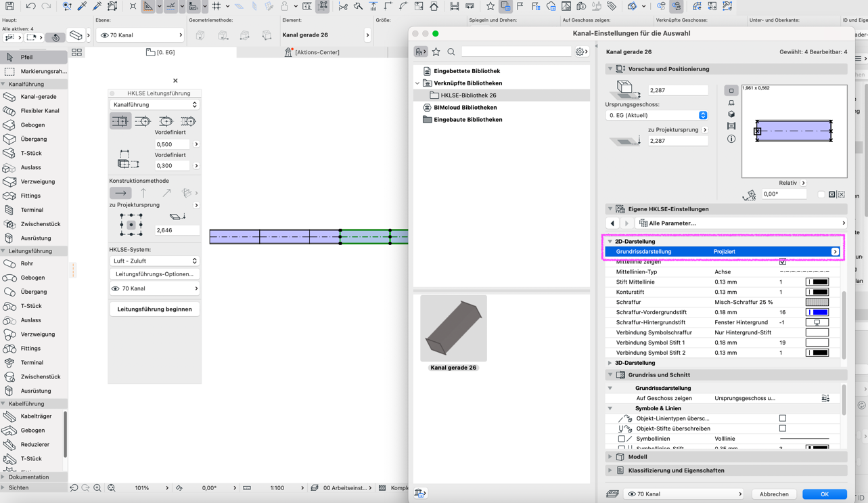
Task: Click the Save icon in main toolbar
Action: point(9,6)
